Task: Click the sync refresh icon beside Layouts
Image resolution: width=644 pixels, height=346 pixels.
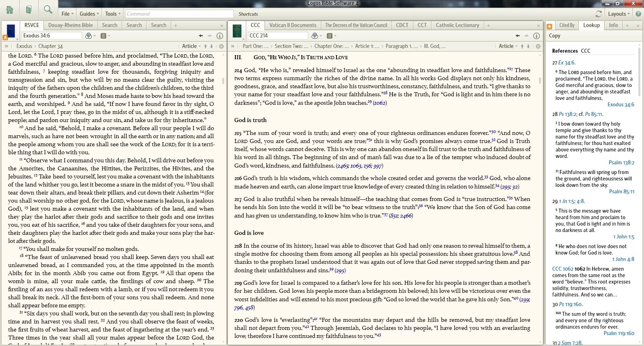Action: 599,14
